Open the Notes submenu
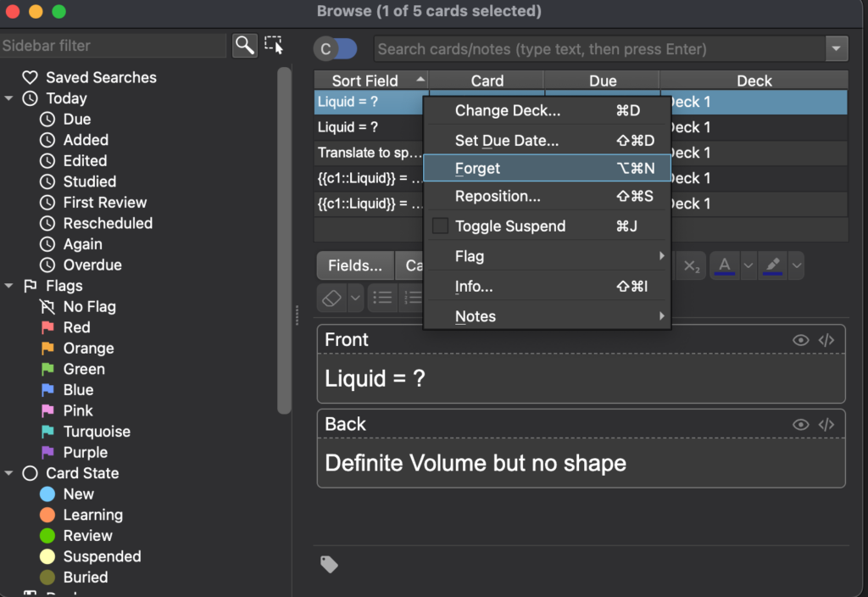This screenshot has width=868, height=597. click(547, 316)
